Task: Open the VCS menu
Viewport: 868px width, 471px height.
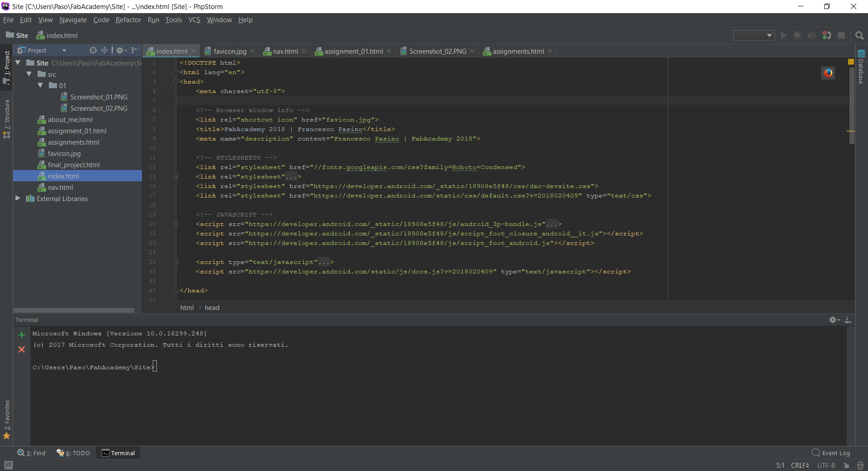Action: tap(194, 19)
